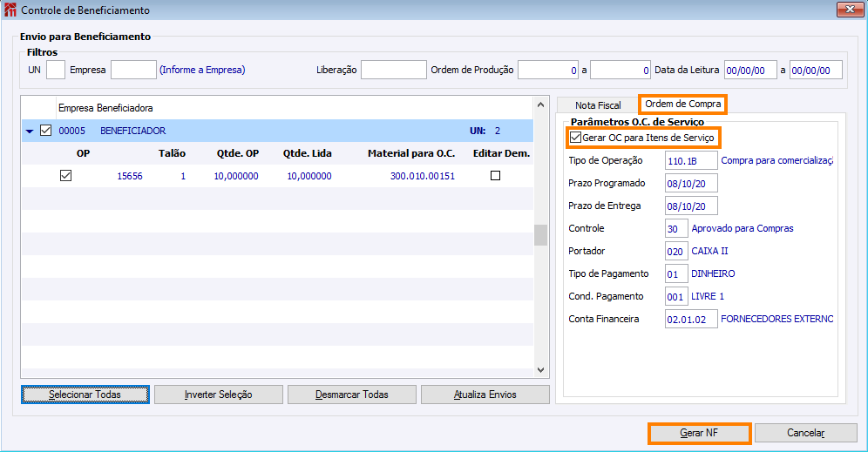Focus the second Data da Leitura field
The height and width of the screenshot is (452, 868).
pos(816,71)
